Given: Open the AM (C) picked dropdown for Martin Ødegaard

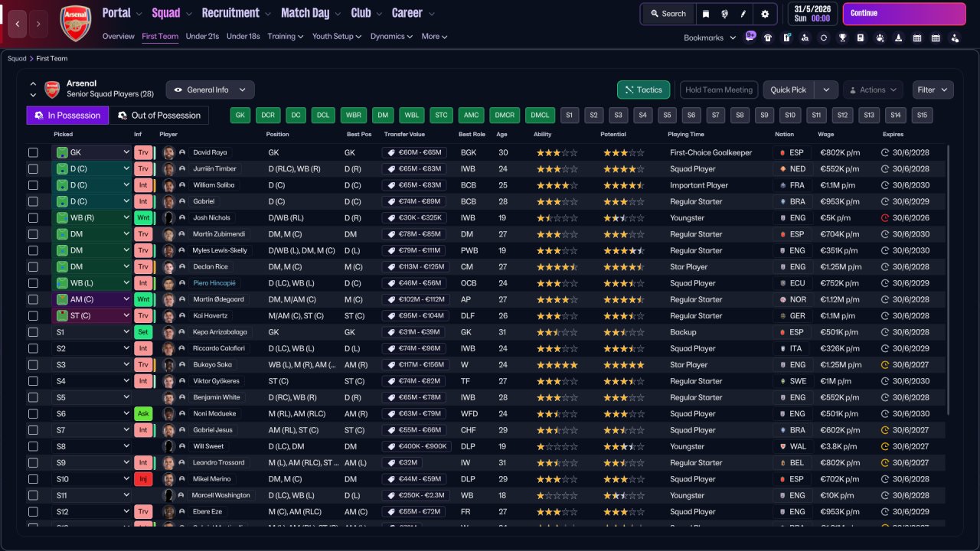Looking at the screenshot, I should (92, 299).
